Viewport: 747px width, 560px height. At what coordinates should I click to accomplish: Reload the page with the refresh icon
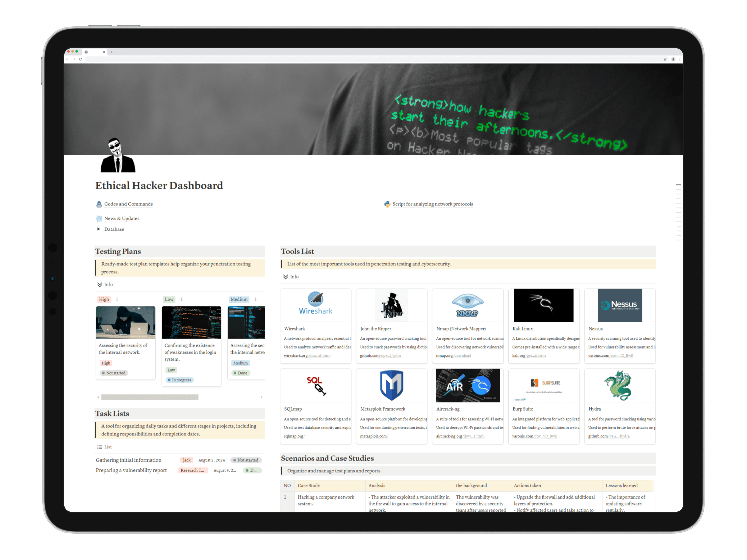point(80,59)
